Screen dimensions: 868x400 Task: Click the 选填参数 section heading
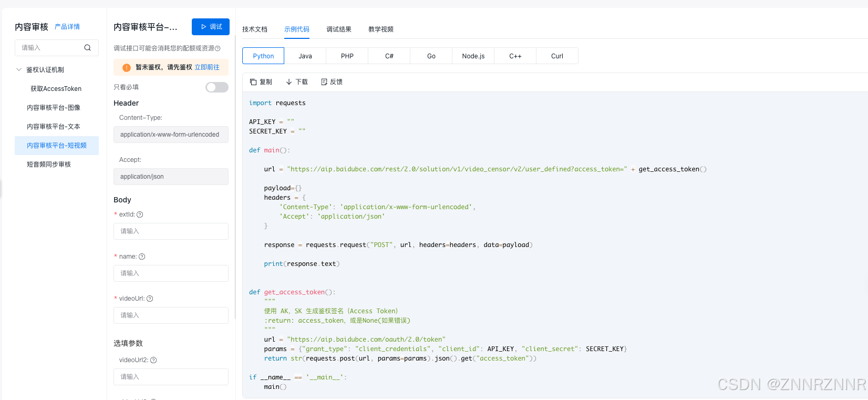(128, 343)
